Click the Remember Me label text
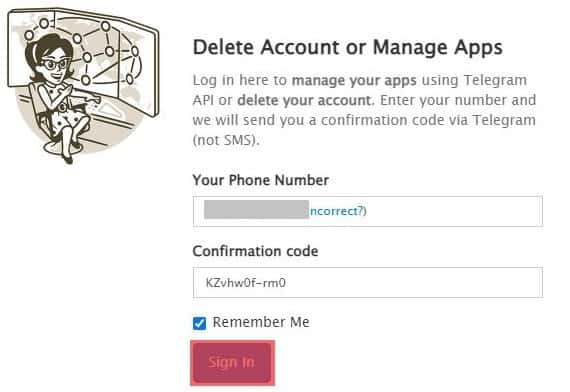The width and height of the screenshot is (570, 392). [x=261, y=322]
